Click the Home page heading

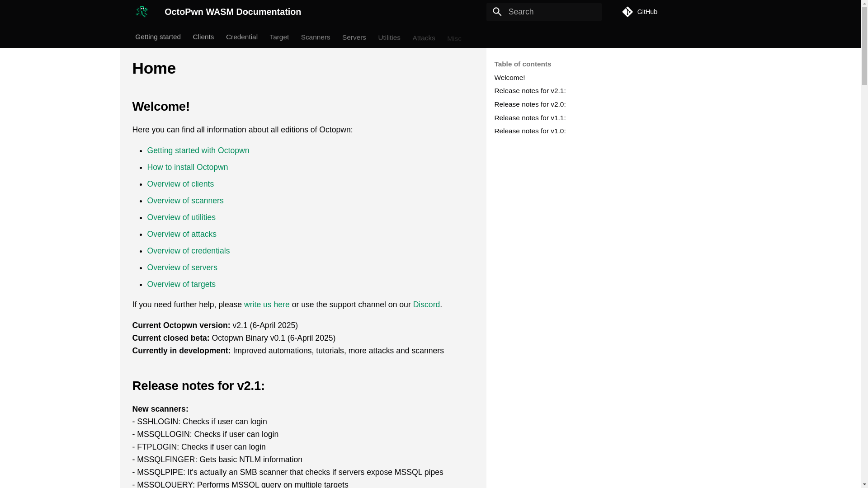[x=154, y=68]
